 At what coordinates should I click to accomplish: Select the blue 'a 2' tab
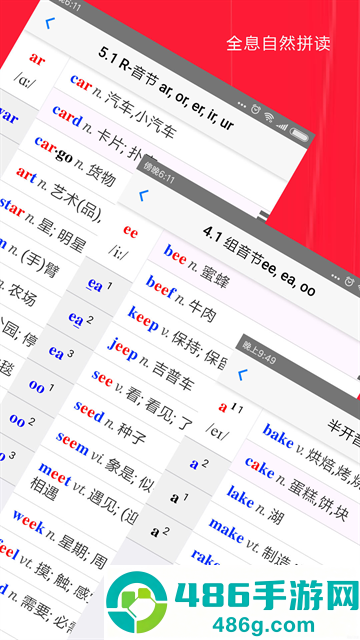tap(199, 464)
